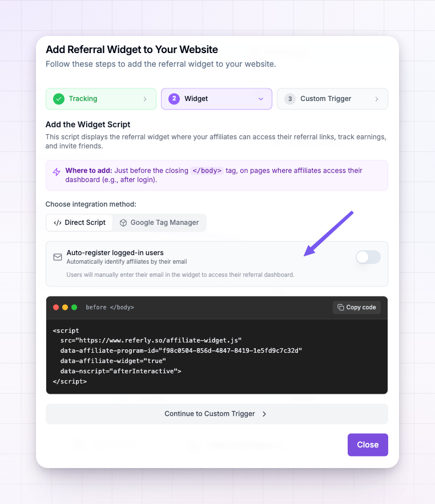Click the cube icon for Google Tag Manager
The height and width of the screenshot is (504, 435).
(123, 223)
